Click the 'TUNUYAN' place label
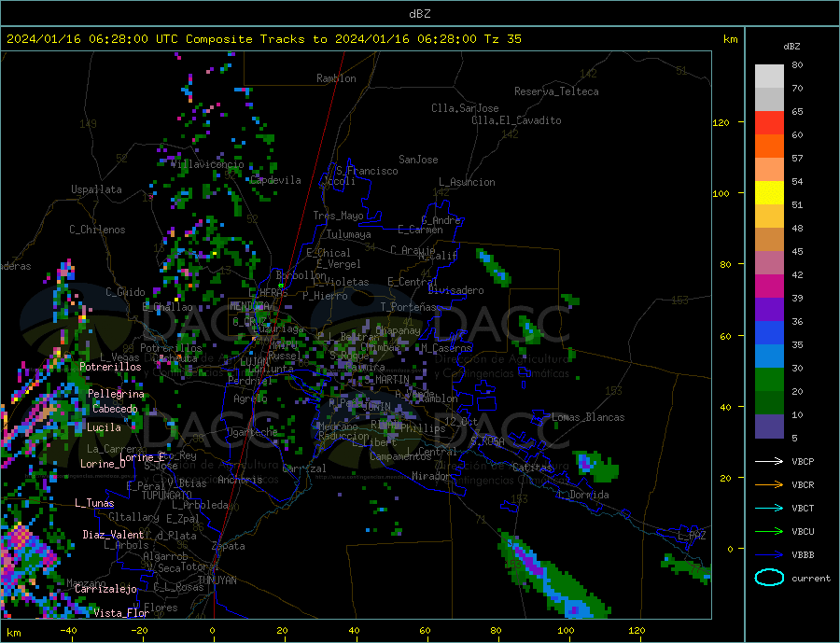 click(x=217, y=580)
